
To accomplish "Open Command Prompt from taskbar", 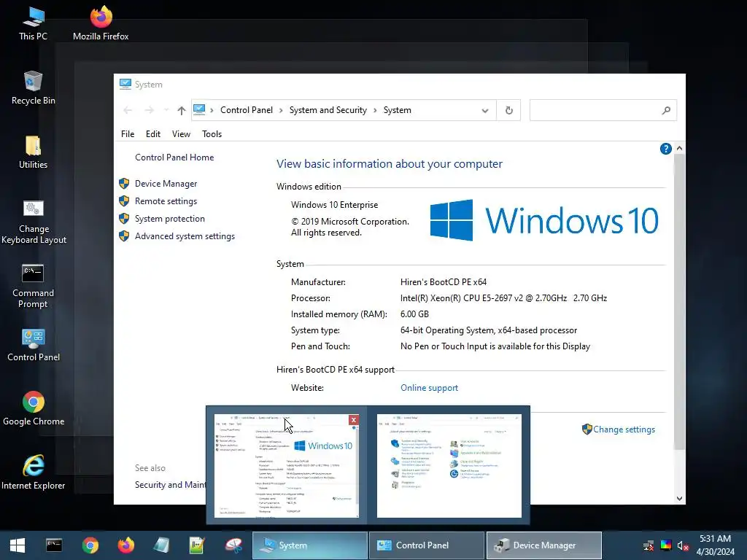I will pos(54,545).
